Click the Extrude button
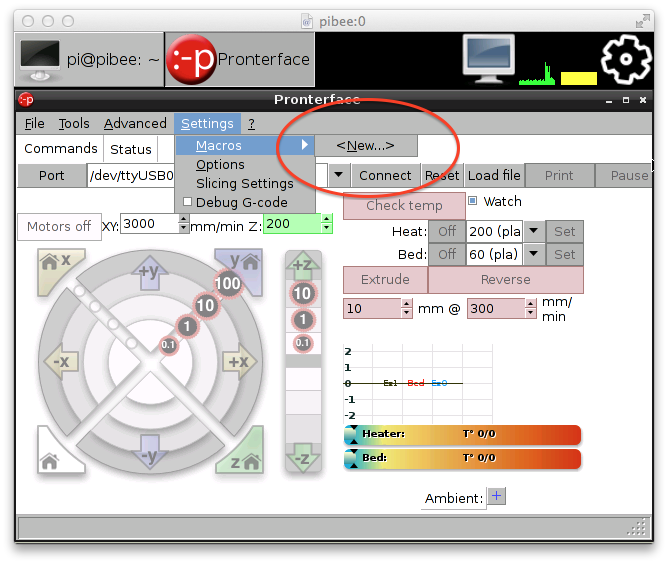The height and width of the screenshot is (564, 668). [x=385, y=279]
